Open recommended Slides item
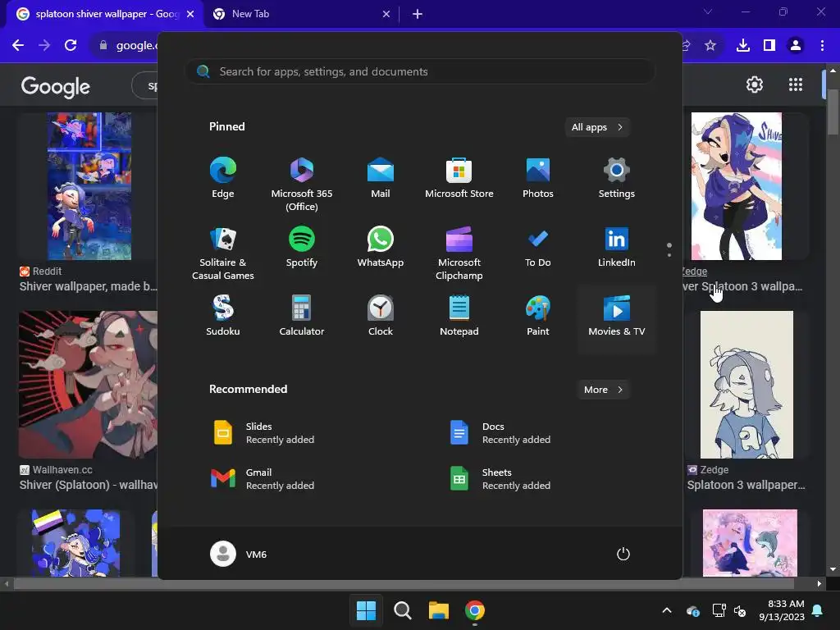Image resolution: width=840 pixels, height=630 pixels. pos(302,433)
